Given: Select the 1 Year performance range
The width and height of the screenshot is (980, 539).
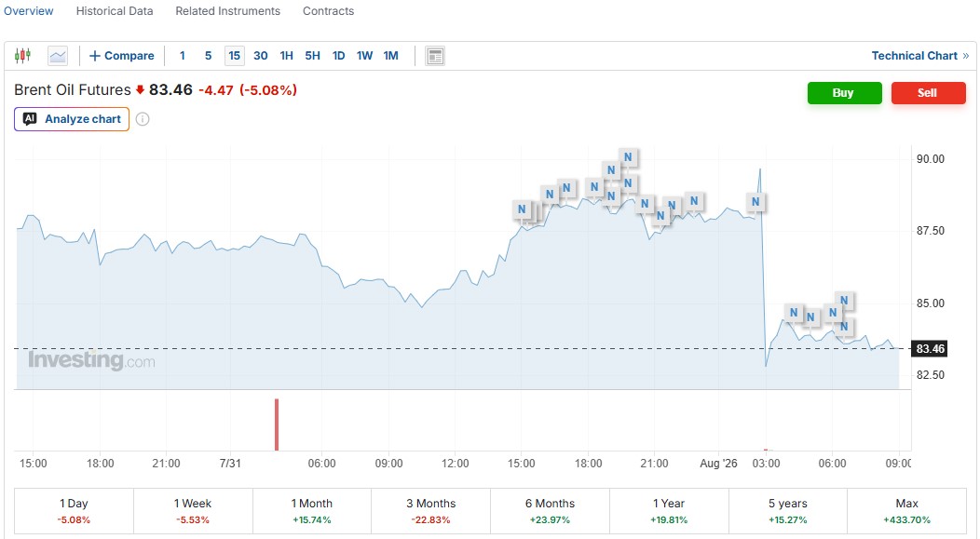Looking at the screenshot, I should tap(669, 511).
